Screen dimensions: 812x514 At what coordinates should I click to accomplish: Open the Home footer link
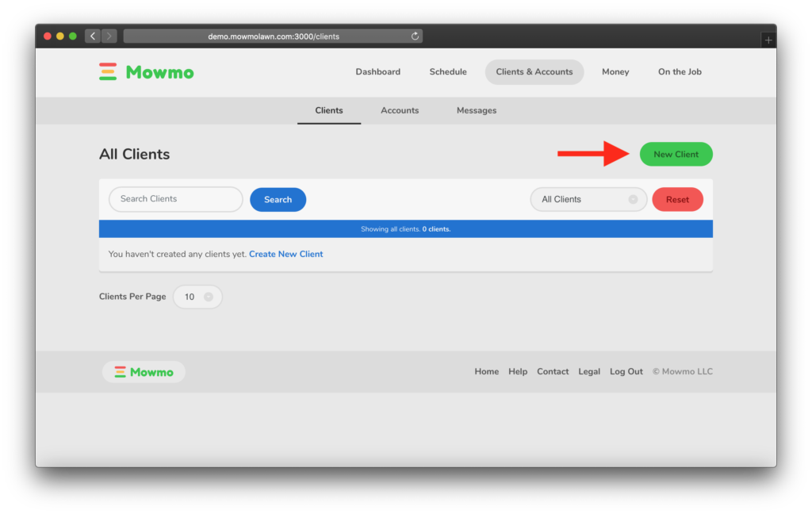[487, 371]
